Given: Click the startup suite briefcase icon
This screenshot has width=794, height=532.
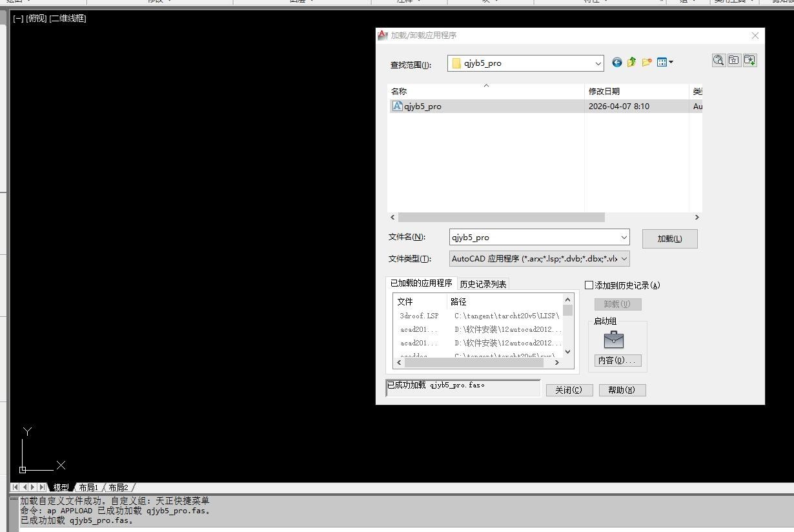Looking at the screenshot, I should [614, 340].
